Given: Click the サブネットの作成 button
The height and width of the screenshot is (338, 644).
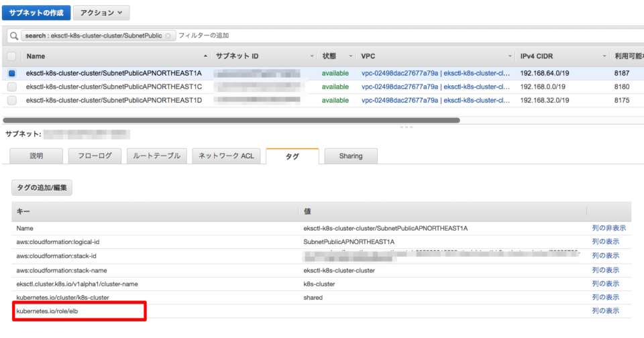Looking at the screenshot, I should pos(36,12).
